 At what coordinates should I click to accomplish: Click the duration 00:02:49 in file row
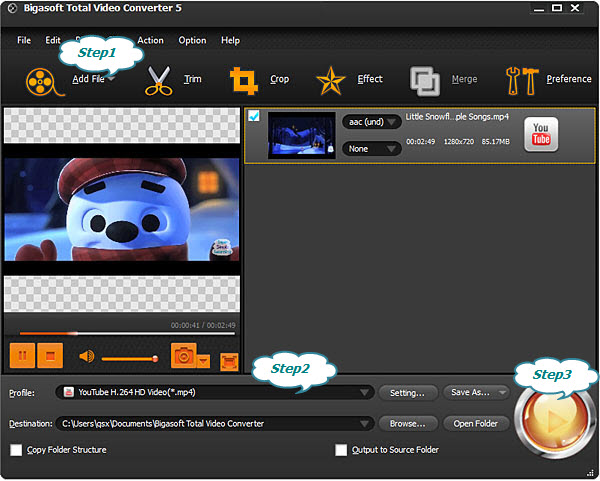click(x=421, y=142)
